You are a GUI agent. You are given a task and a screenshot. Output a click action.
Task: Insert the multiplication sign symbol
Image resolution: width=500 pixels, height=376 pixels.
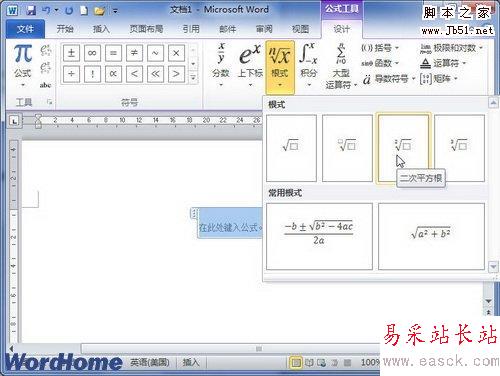coord(176,53)
